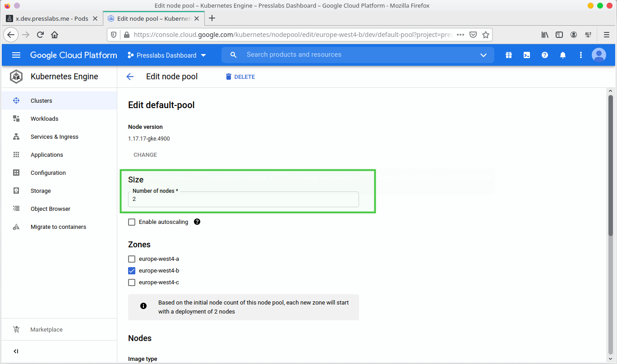Open the notifications bell
Image resolution: width=617 pixels, height=364 pixels.
563,55
